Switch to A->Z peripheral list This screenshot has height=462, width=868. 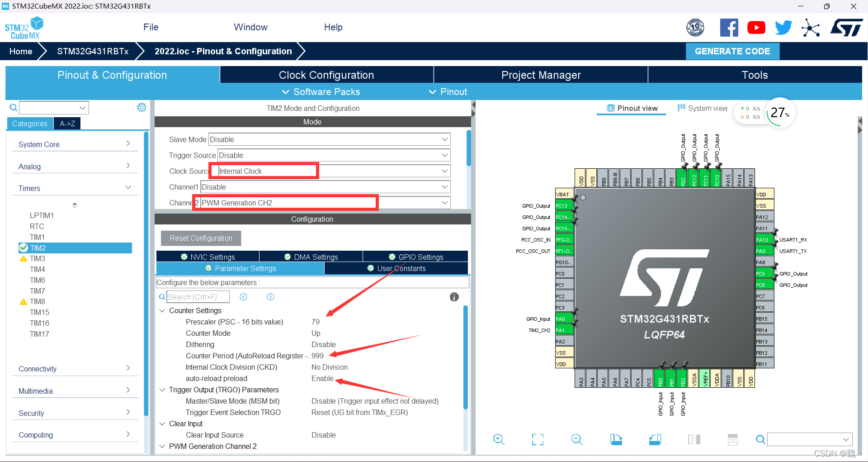(67, 124)
